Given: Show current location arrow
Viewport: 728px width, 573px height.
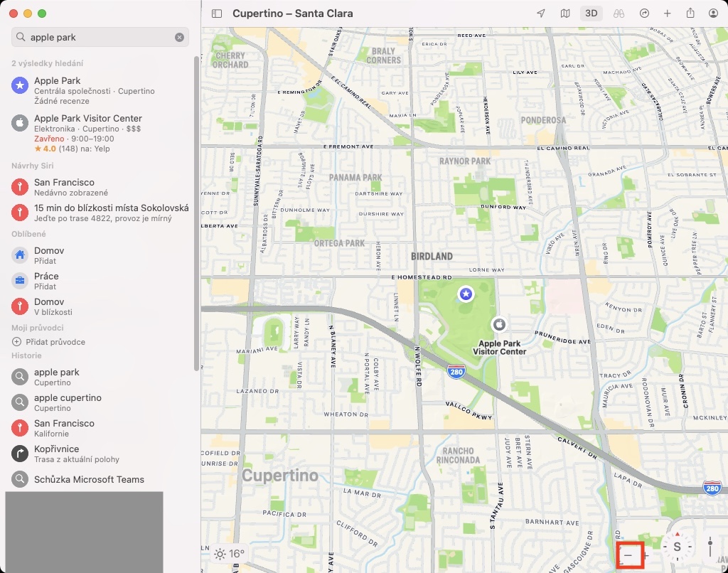Looking at the screenshot, I should point(541,14).
